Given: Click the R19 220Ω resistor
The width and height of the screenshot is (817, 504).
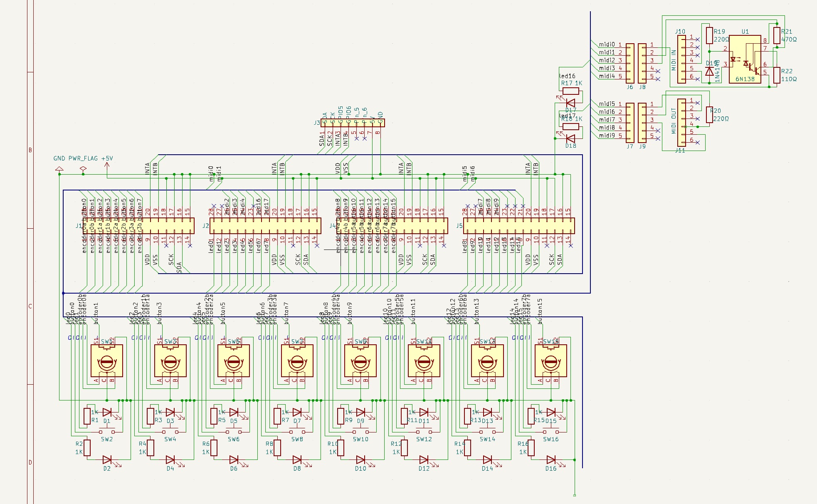Looking at the screenshot, I should 710,35.
